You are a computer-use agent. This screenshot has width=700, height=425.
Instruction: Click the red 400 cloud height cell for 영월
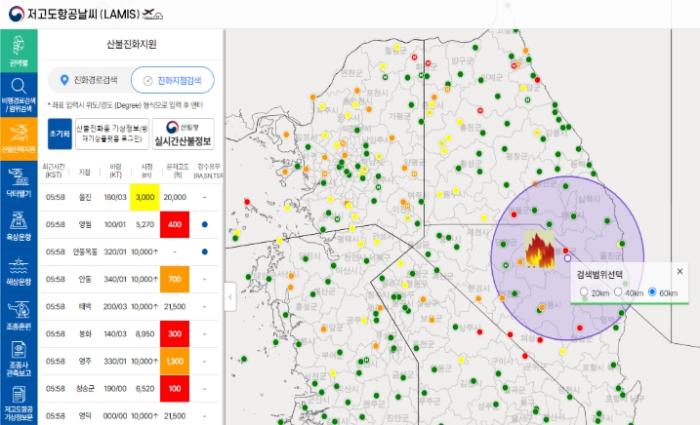pos(174,224)
